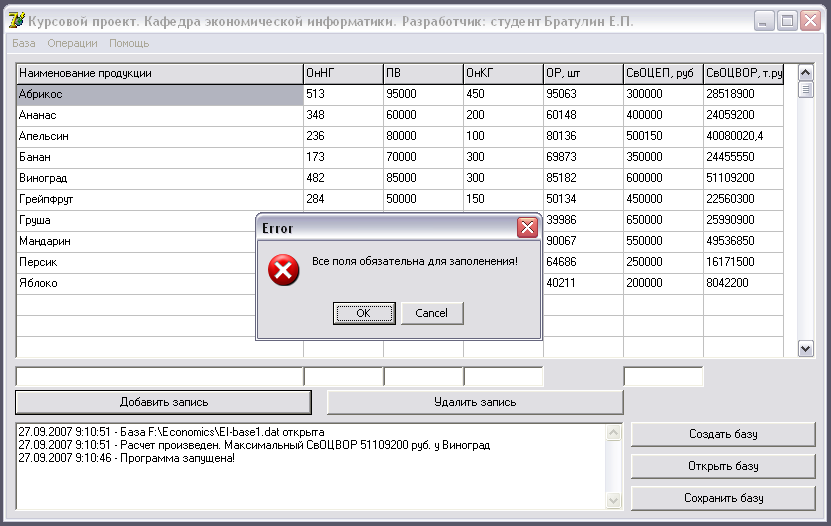The width and height of the screenshot is (831, 526).
Task: Focus the ПВ input field below table
Action: (x=423, y=376)
